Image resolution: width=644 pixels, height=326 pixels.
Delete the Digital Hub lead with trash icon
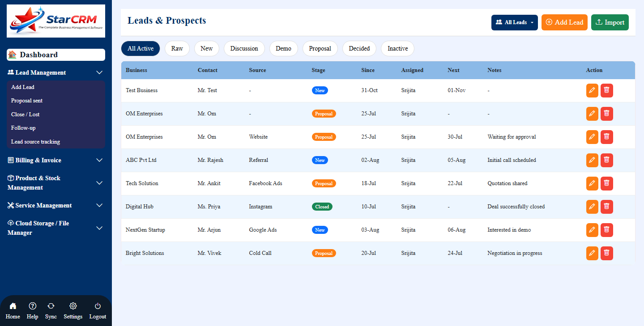coord(606,207)
